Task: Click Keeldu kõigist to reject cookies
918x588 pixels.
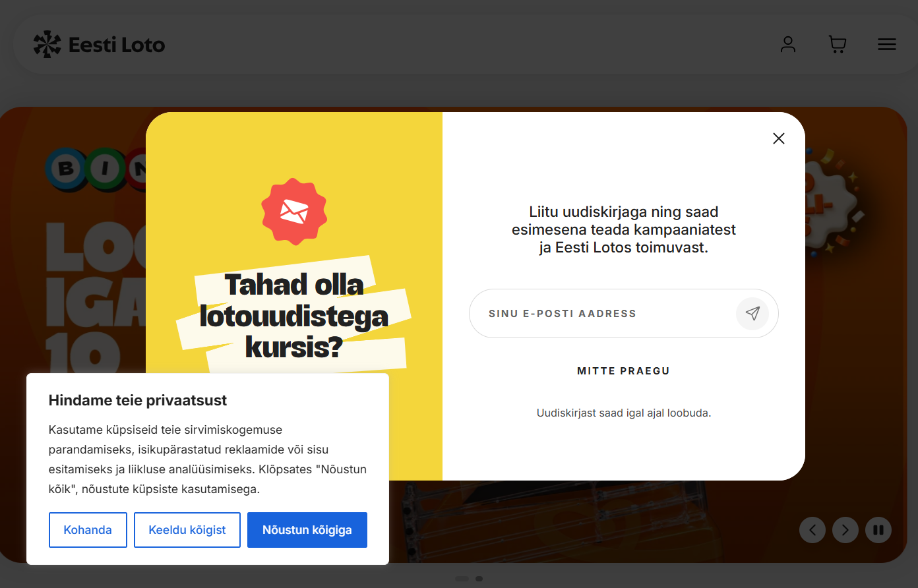Action: pyautogui.click(x=187, y=530)
